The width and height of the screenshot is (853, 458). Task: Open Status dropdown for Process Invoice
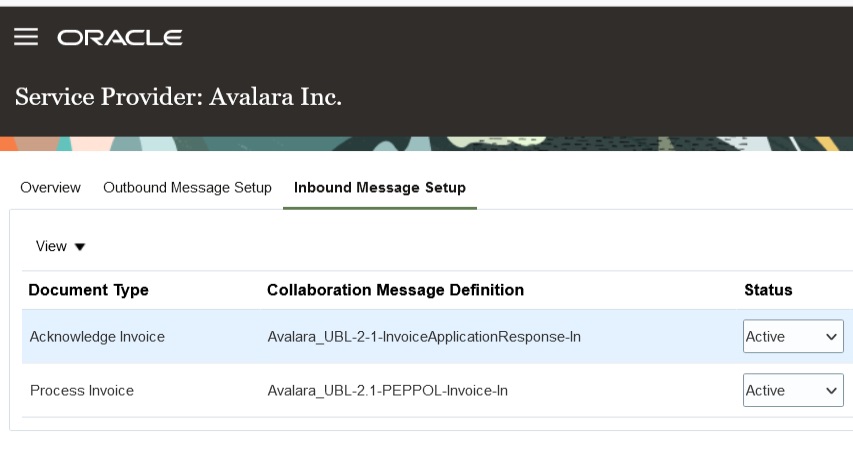point(792,391)
